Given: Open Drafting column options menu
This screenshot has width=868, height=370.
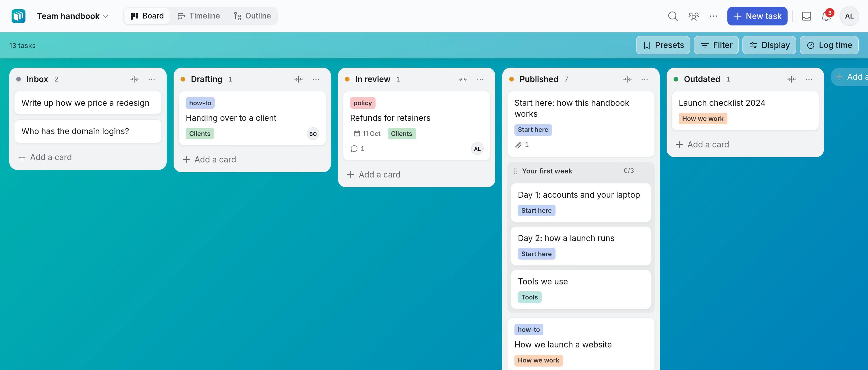Looking at the screenshot, I should click(x=316, y=79).
